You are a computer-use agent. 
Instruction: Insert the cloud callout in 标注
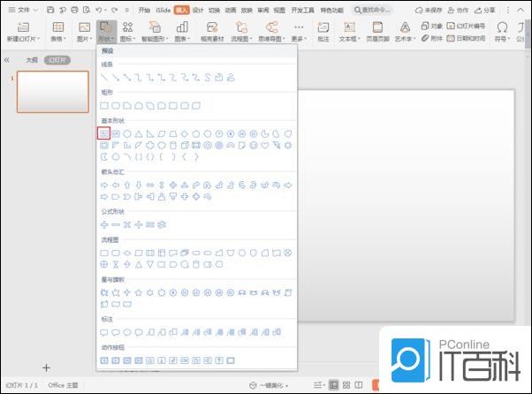pyautogui.click(x=139, y=332)
